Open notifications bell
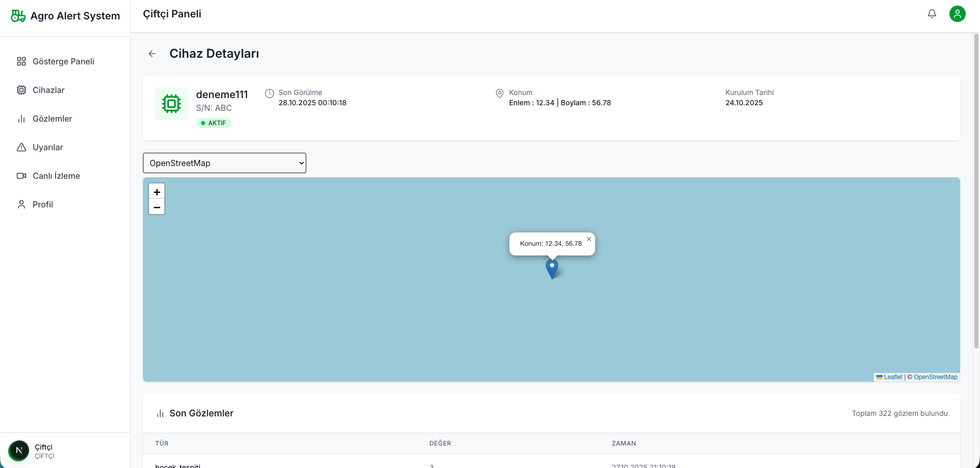This screenshot has width=980, height=468. point(932,14)
